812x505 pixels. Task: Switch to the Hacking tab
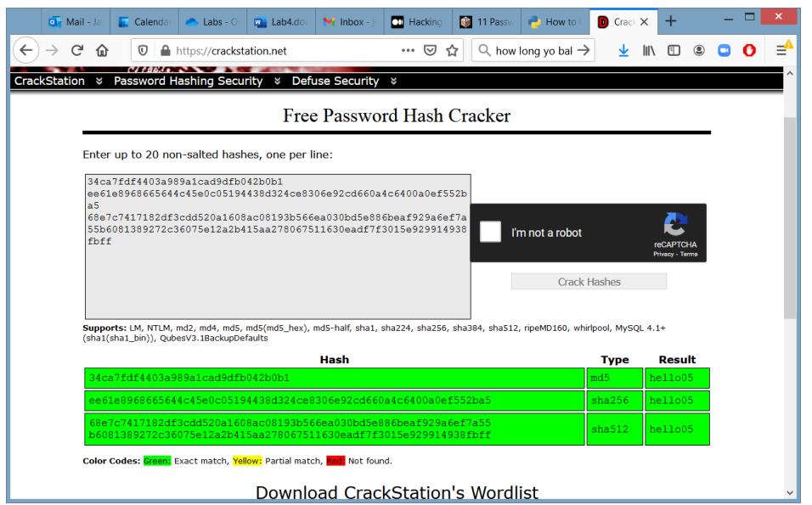[418, 22]
